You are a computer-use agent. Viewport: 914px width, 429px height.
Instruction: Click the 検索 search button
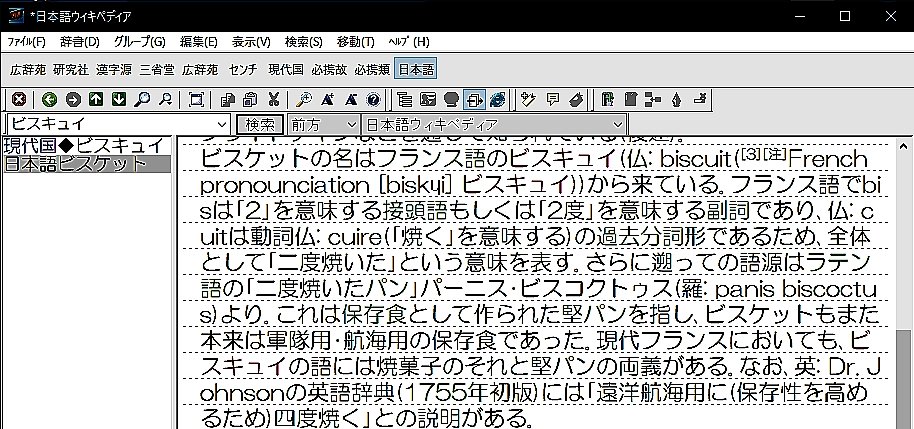click(260, 124)
